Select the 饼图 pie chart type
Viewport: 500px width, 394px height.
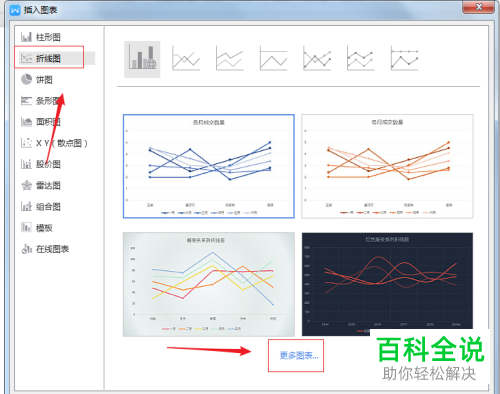[37, 80]
